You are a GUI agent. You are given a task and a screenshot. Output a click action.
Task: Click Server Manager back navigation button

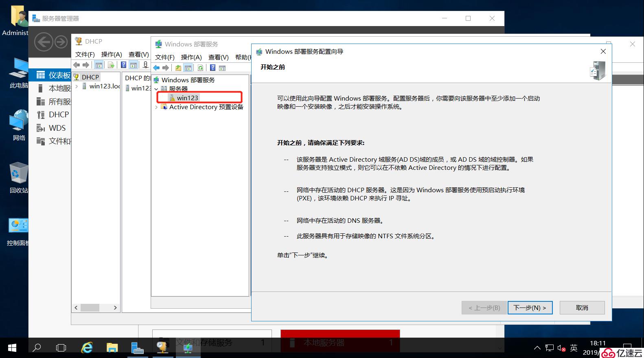(44, 42)
